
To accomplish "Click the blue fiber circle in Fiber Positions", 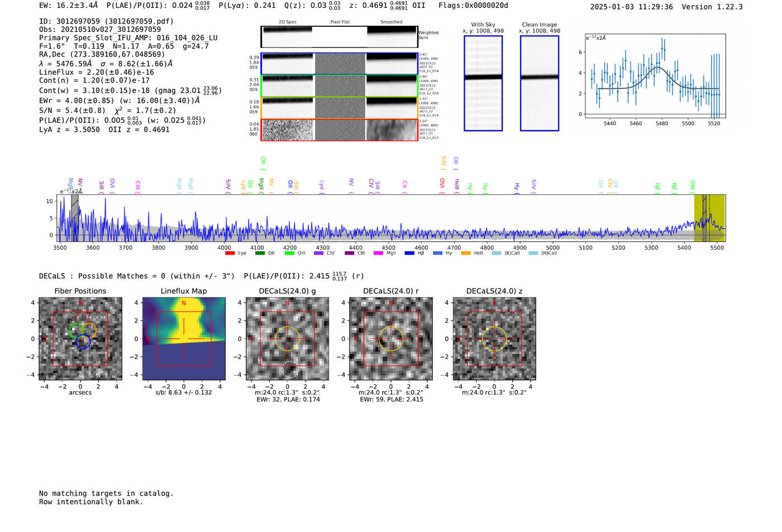I will click(x=83, y=342).
